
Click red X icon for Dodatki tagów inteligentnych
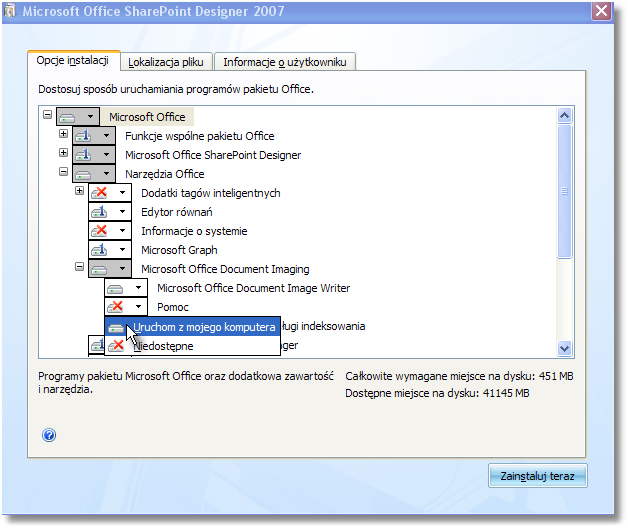(99, 193)
